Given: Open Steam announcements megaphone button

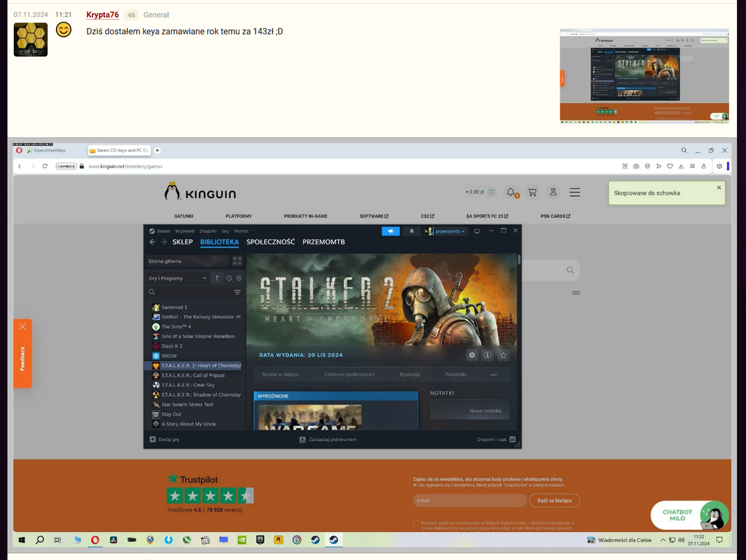Looking at the screenshot, I should point(391,231).
